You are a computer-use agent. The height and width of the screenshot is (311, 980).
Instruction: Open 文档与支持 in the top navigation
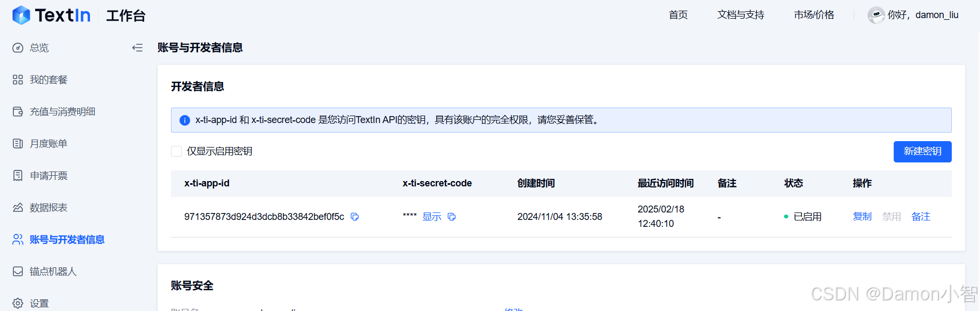coord(740,15)
